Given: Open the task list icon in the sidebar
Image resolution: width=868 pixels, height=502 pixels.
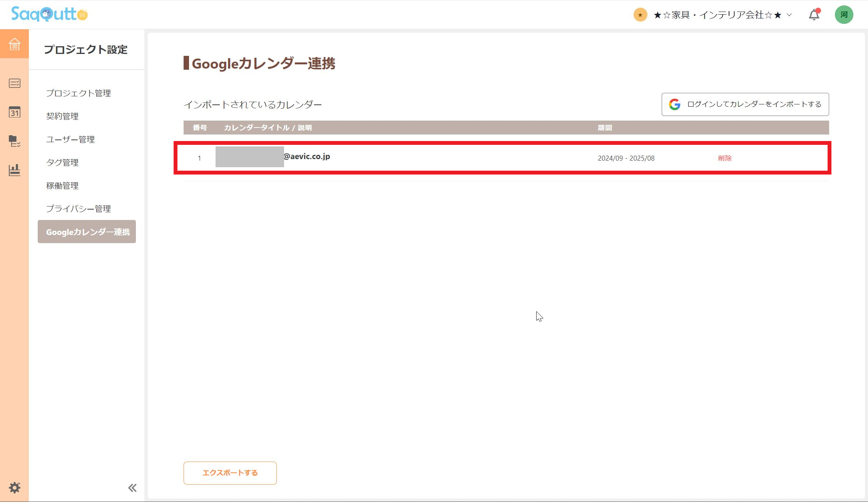Looking at the screenshot, I should (14, 83).
